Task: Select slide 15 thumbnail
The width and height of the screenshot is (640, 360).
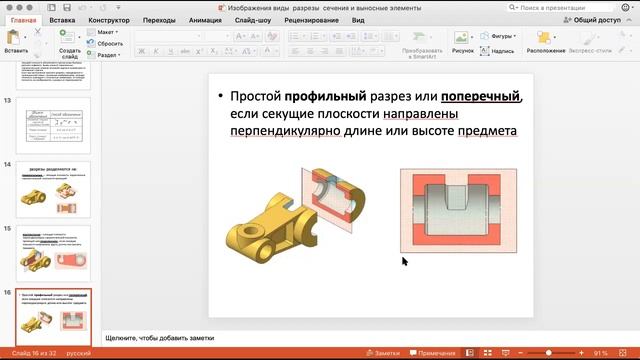Action: (53, 253)
